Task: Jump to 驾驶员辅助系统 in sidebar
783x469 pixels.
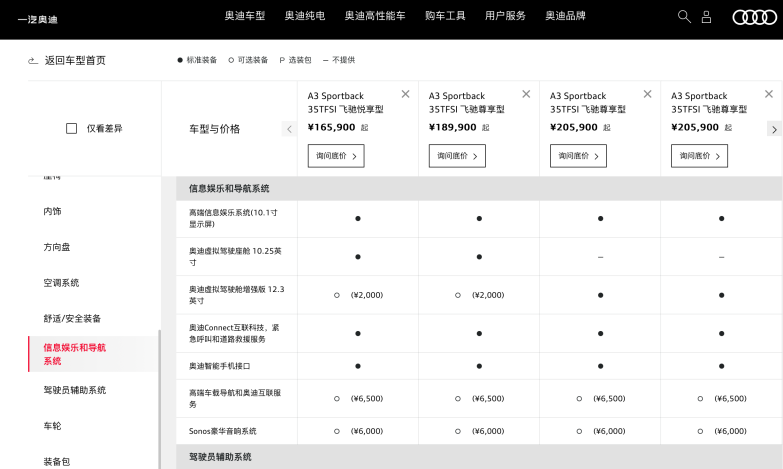Action: [75, 390]
